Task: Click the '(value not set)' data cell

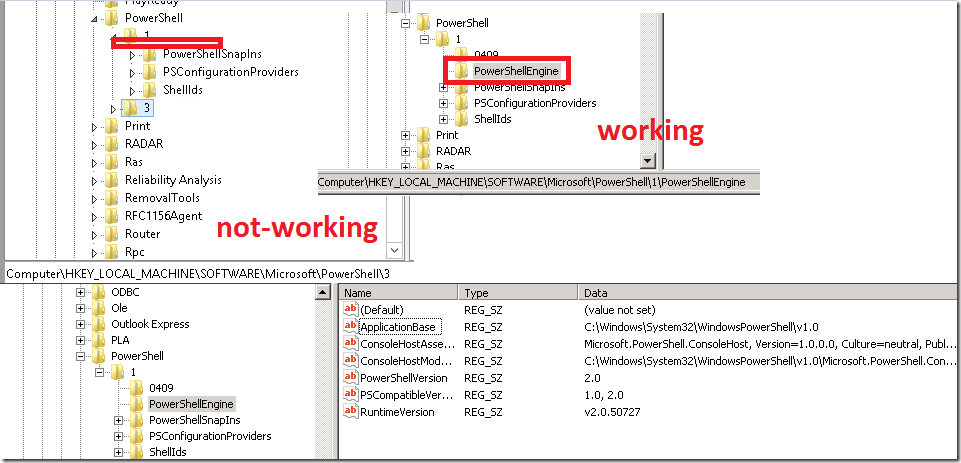Action: [620, 310]
